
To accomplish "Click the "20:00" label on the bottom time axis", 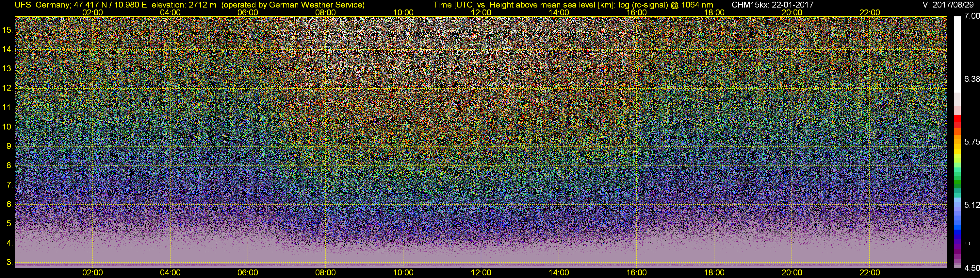I will [792, 273].
